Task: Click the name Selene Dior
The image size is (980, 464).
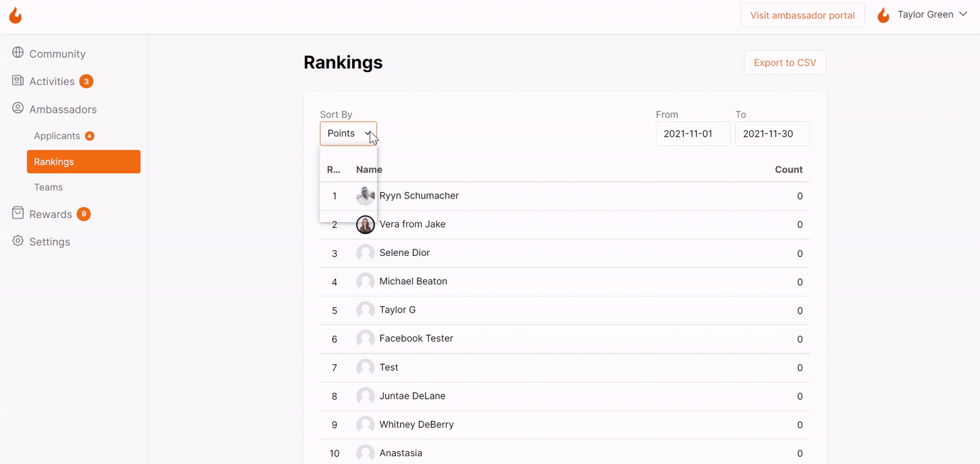Action: pos(404,253)
